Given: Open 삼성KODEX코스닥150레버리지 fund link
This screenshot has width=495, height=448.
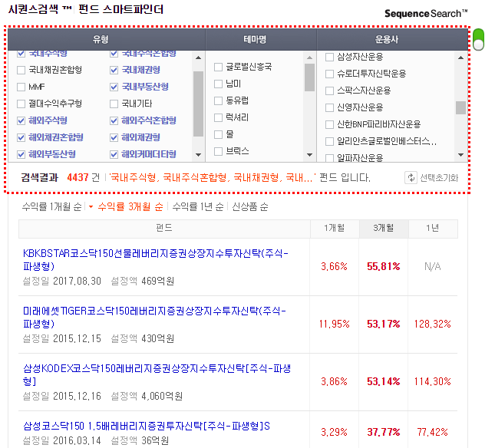Looking at the screenshot, I should click(x=157, y=375).
